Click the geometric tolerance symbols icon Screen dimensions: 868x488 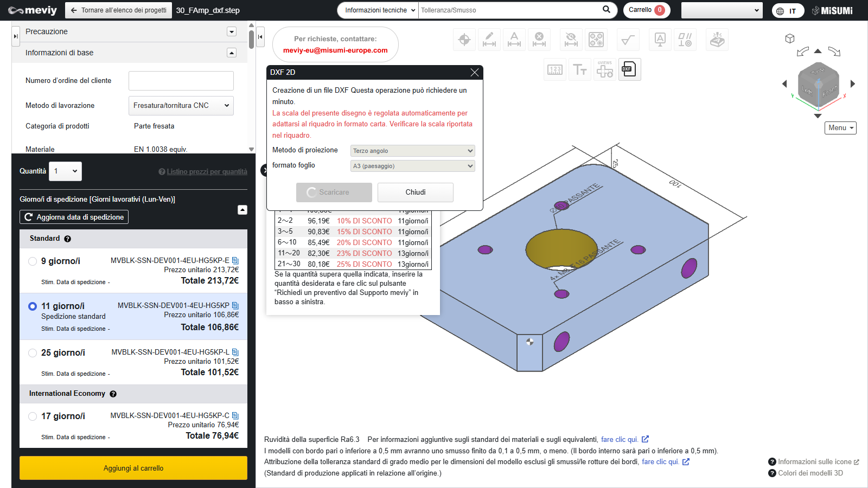click(x=685, y=40)
